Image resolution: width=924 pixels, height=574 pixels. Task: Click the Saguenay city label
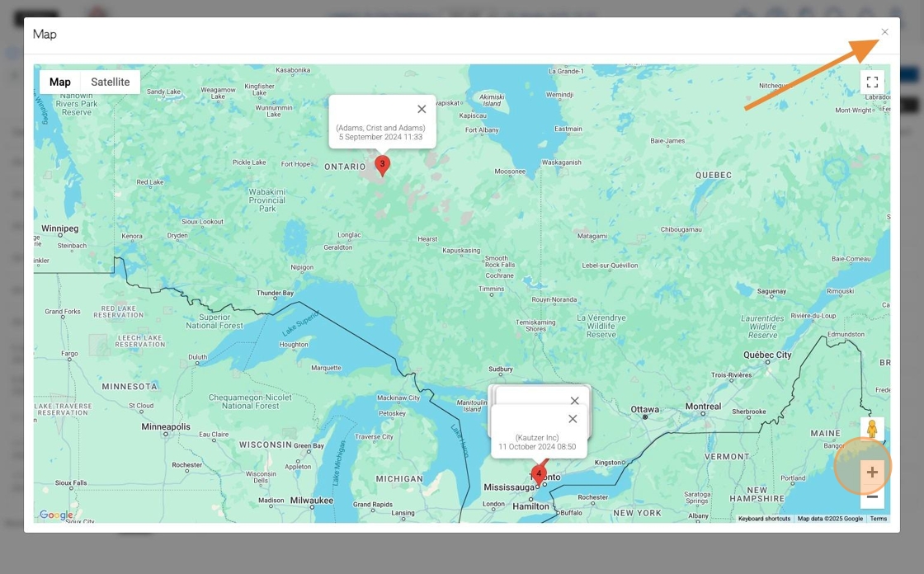771,291
